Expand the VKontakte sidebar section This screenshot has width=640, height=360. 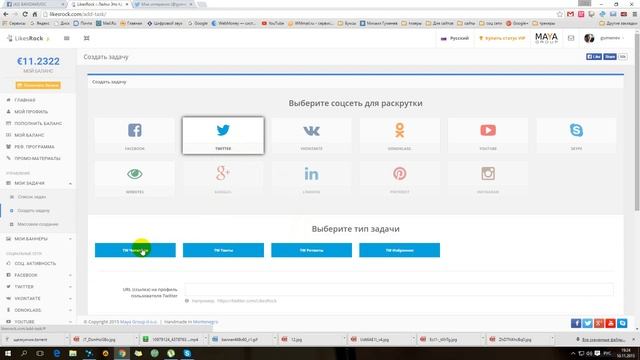(x=38, y=298)
